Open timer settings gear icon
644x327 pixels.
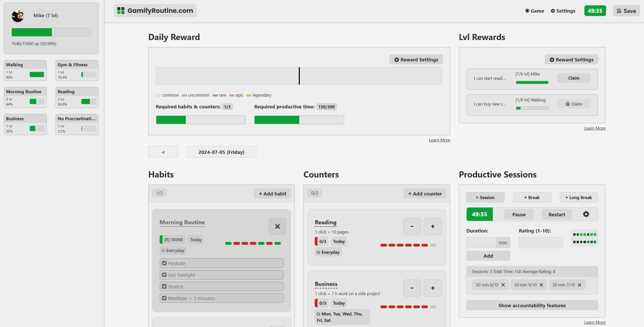coord(586,214)
